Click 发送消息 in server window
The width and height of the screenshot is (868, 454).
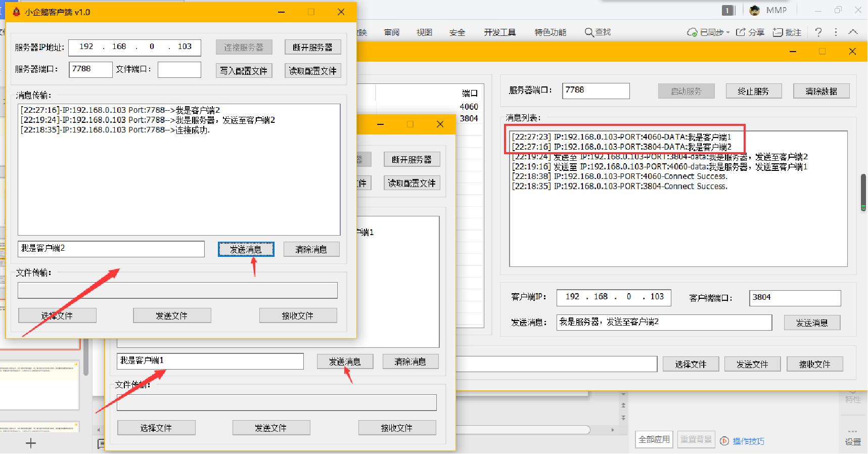click(x=812, y=323)
